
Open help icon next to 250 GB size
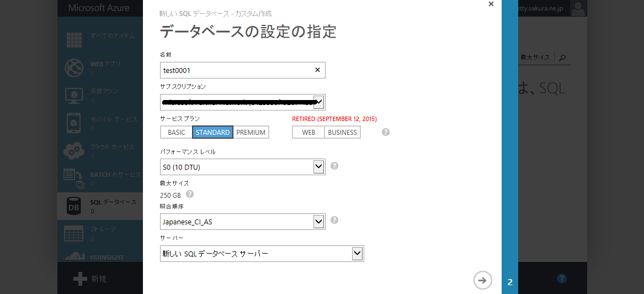tap(190, 194)
